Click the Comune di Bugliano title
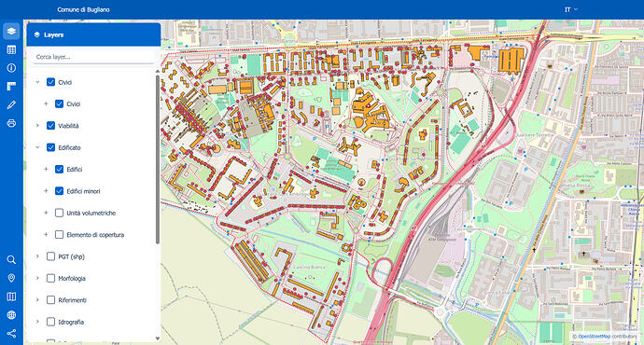 click(83, 9)
